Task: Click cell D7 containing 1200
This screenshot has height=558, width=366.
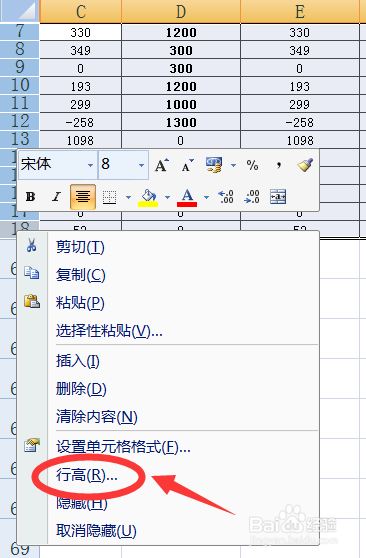Action: (x=181, y=32)
